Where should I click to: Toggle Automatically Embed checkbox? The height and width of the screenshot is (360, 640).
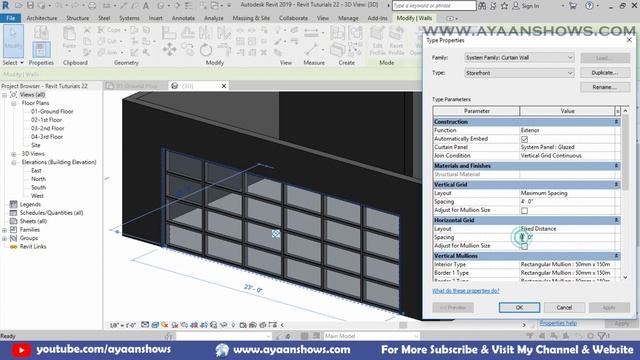click(524, 139)
